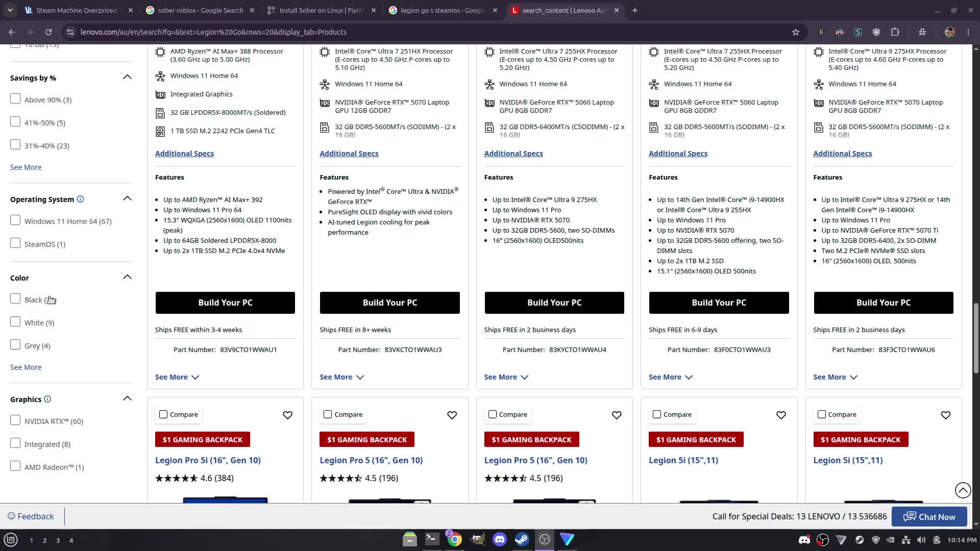Click Build Your PC for Ryzen AI Max+ model

[225, 303]
